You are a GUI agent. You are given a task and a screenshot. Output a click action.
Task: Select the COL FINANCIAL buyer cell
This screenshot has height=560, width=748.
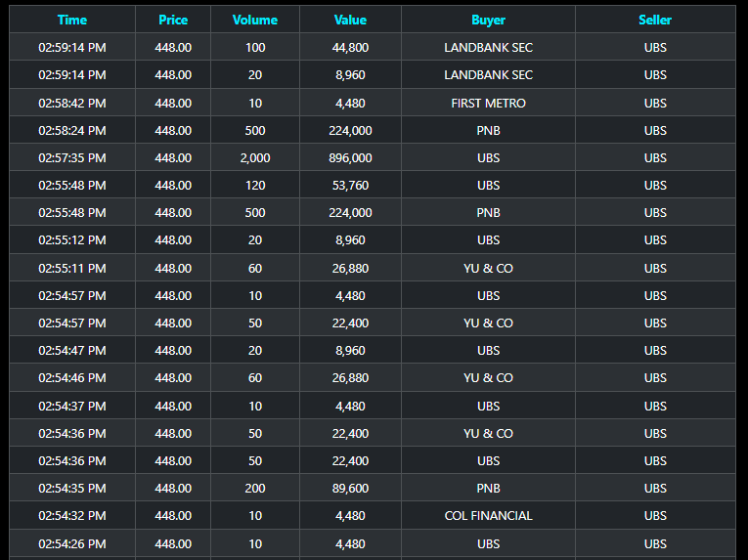(x=488, y=515)
